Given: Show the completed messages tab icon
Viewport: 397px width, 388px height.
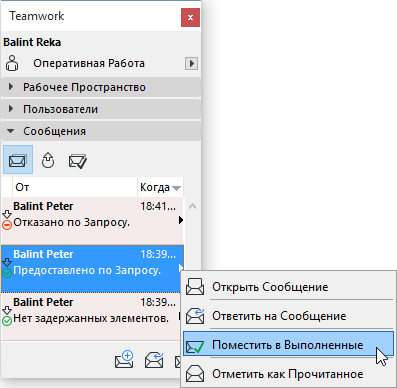Looking at the screenshot, I should (78, 161).
